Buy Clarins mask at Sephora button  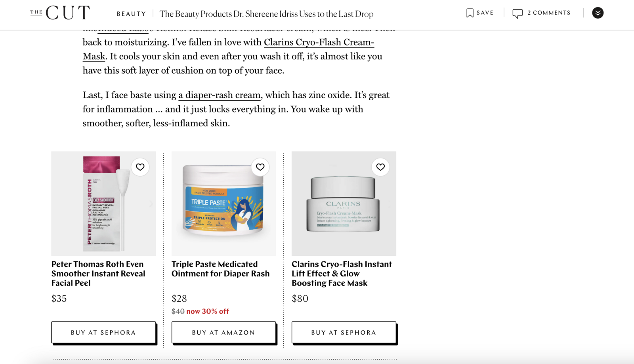pyautogui.click(x=344, y=332)
